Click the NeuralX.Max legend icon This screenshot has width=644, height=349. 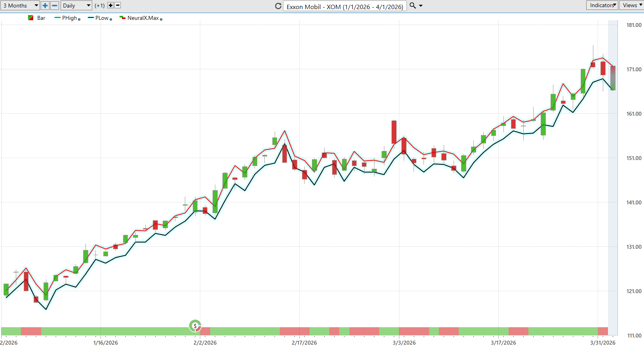pos(122,18)
